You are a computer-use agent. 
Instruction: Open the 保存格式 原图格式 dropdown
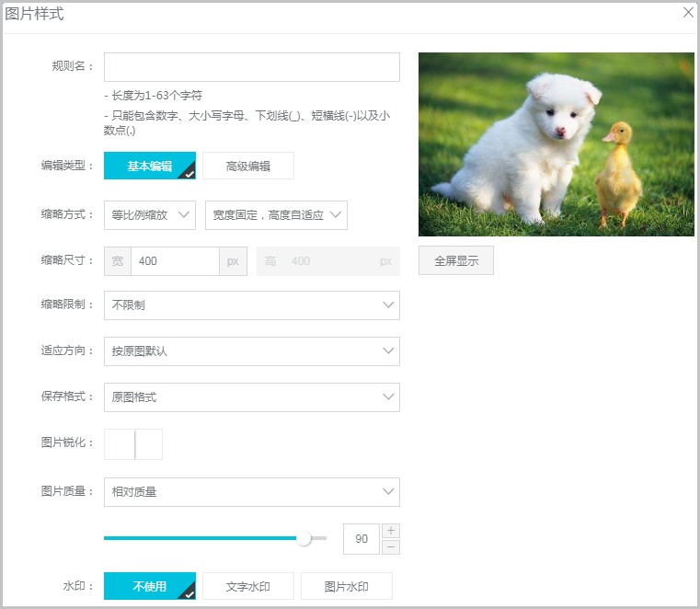click(252, 397)
